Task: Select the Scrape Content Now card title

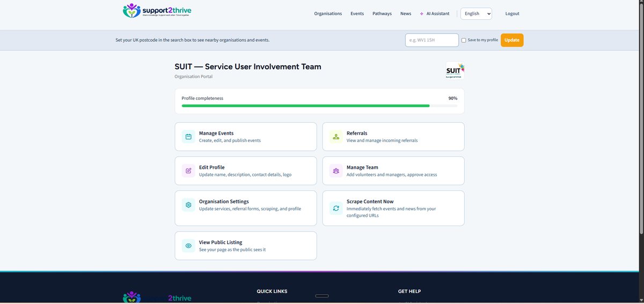Action: tap(370, 202)
